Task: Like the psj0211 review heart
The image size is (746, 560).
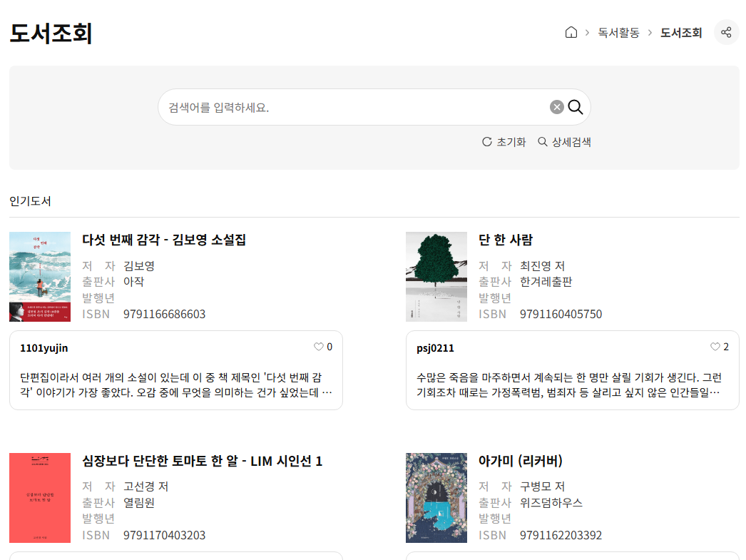Action: (715, 347)
